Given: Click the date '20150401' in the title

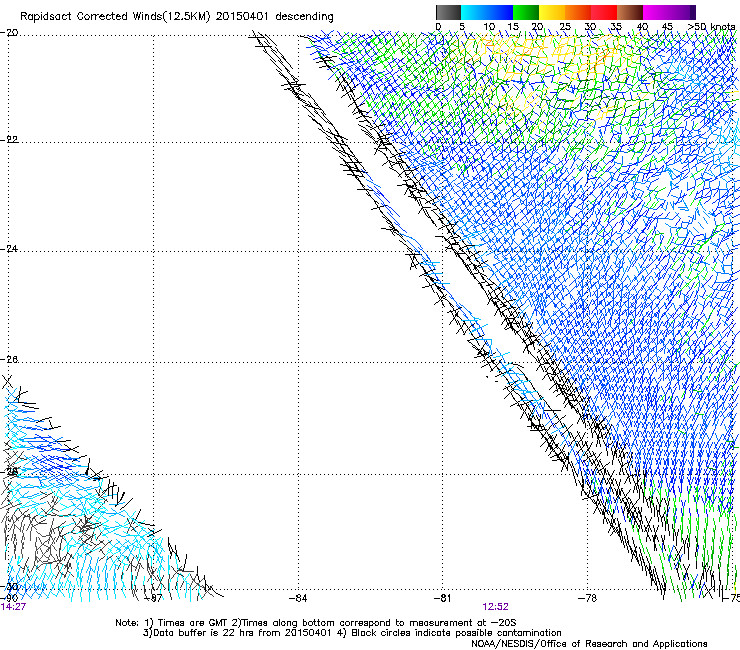Looking at the screenshot, I should pyautogui.click(x=242, y=17).
